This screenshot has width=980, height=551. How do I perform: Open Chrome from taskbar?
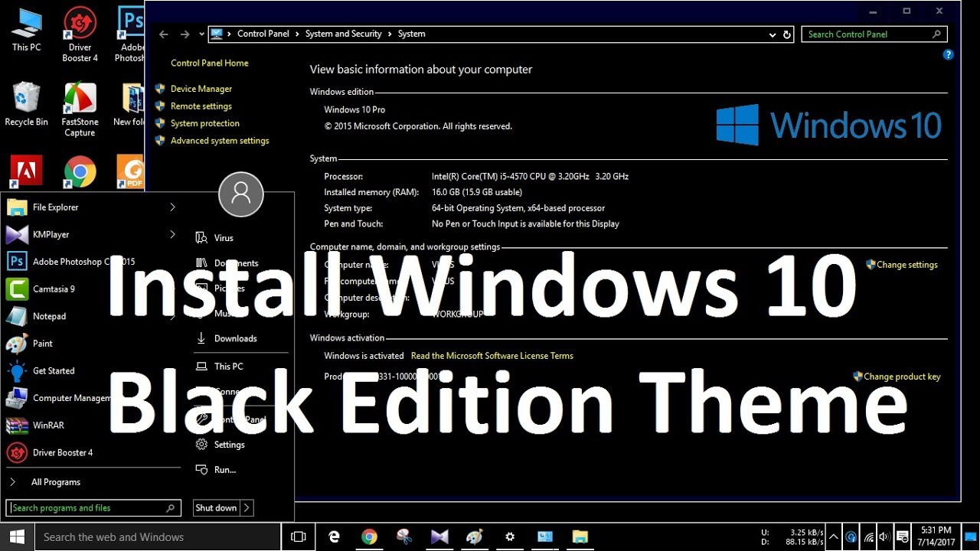click(x=369, y=537)
